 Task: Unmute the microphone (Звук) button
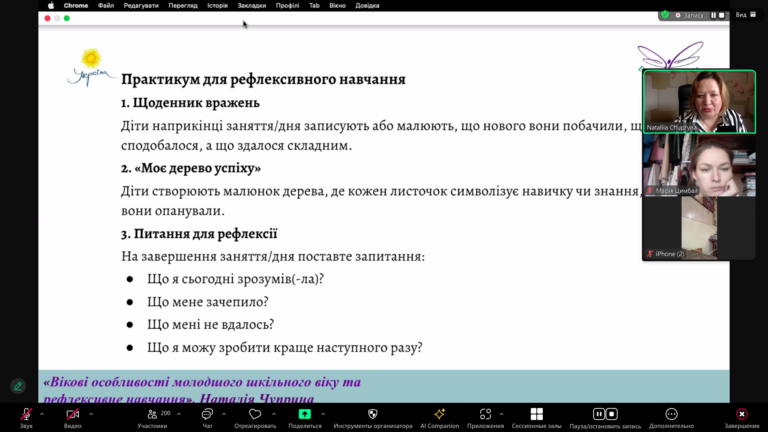point(26,414)
